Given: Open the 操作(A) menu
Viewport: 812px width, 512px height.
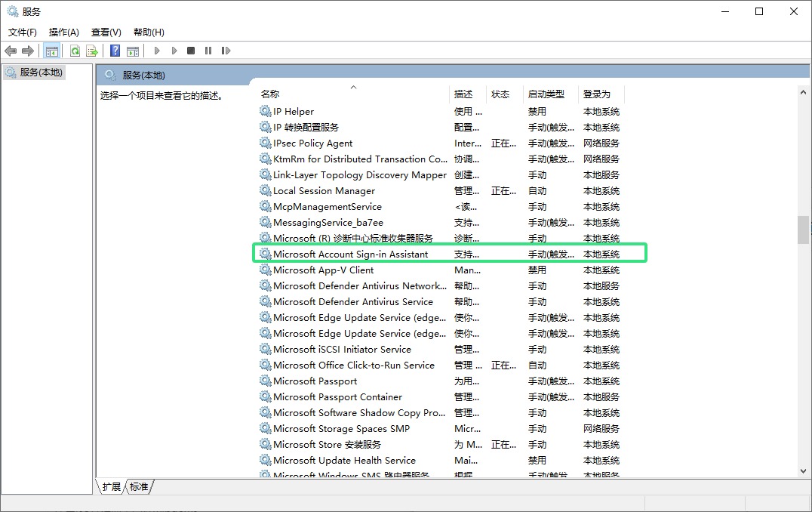Looking at the screenshot, I should pyautogui.click(x=63, y=32).
